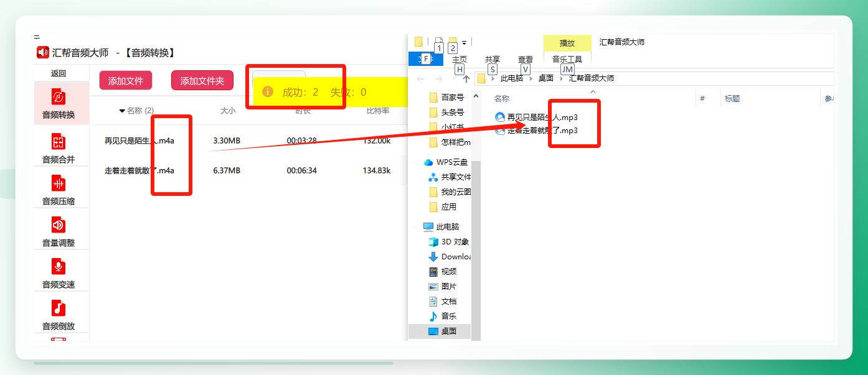The image size is (868, 375).
Task: Open the 百家号 folder in the tree
Action: 446,98
